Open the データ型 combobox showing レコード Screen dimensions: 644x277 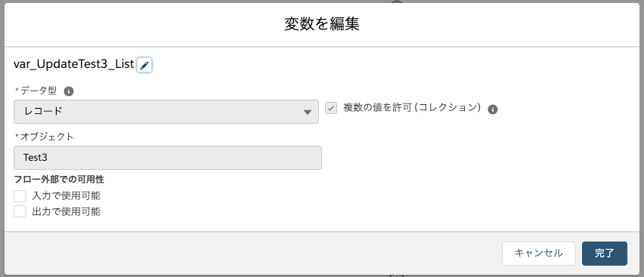pyautogui.click(x=166, y=112)
